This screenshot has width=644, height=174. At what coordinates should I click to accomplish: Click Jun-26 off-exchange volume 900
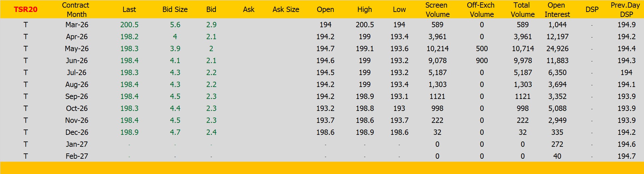482,61
